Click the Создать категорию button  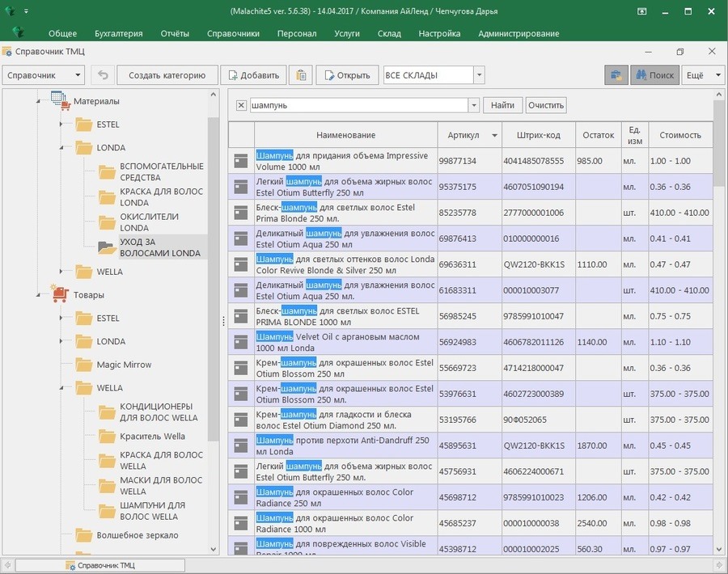pos(167,75)
